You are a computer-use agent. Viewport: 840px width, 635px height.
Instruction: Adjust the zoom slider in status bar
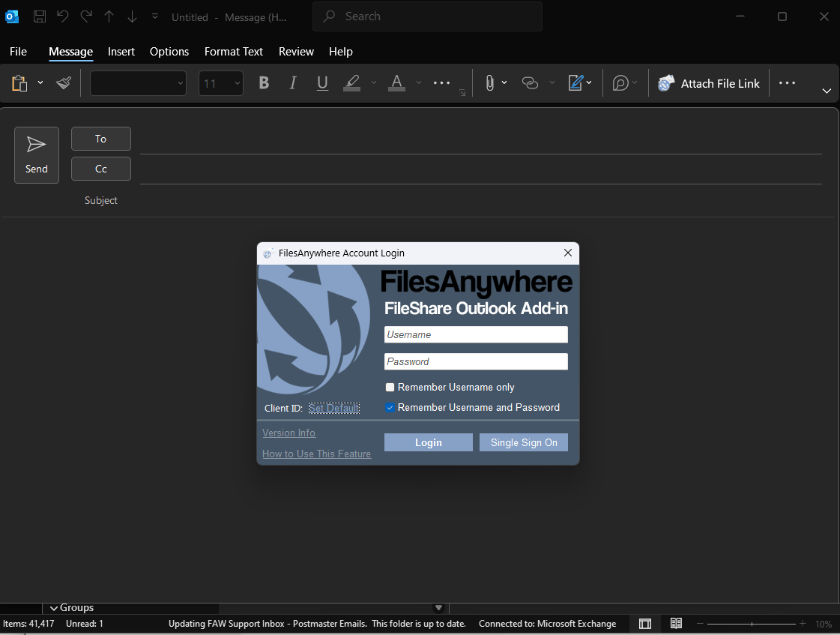(x=751, y=624)
